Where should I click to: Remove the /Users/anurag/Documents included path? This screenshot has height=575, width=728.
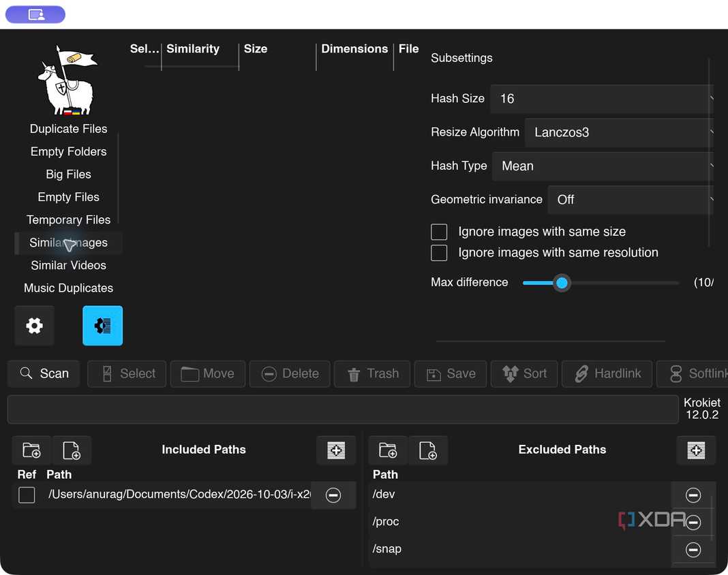click(x=333, y=495)
